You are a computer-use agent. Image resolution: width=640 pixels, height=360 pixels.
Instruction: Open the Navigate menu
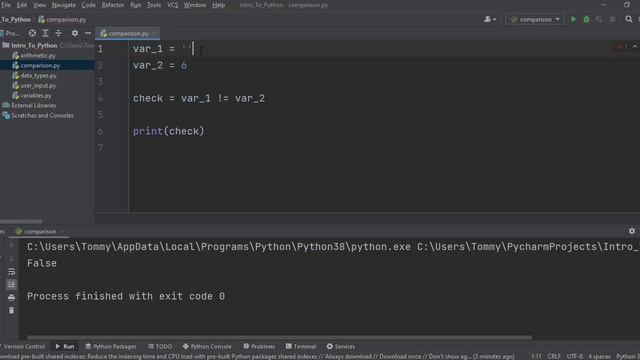pos(63,5)
